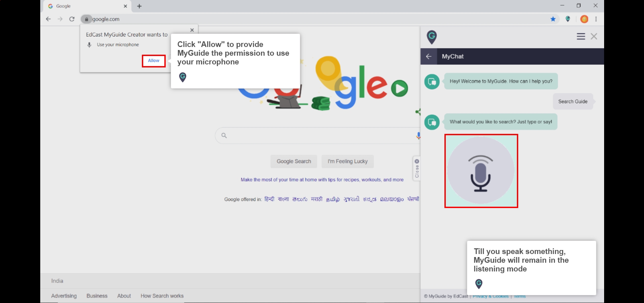Click the lock icon beside google.com
Screen dimensions: 644x303
click(x=86, y=19)
